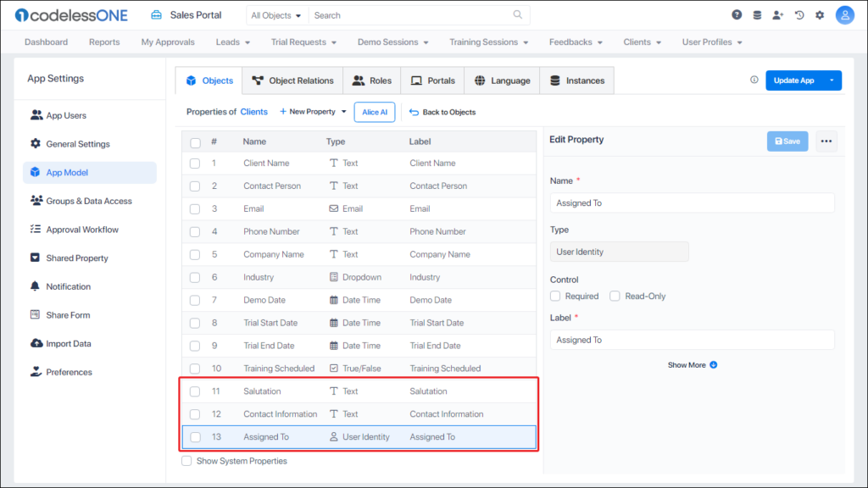Viewport: 868px width, 488px height.
Task: Expand the Clients menu
Action: (x=643, y=42)
